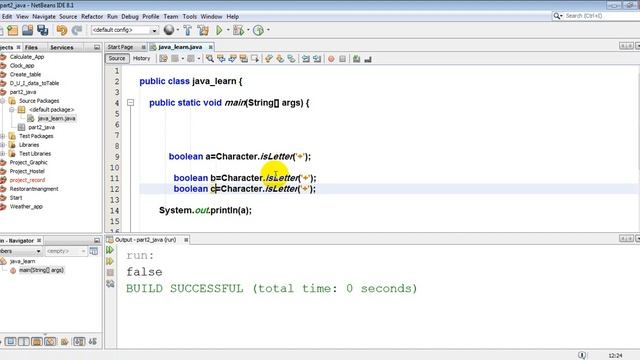640x360 pixels.
Task: Switch to the Start Page tab
Action: (x=120, y=47)
